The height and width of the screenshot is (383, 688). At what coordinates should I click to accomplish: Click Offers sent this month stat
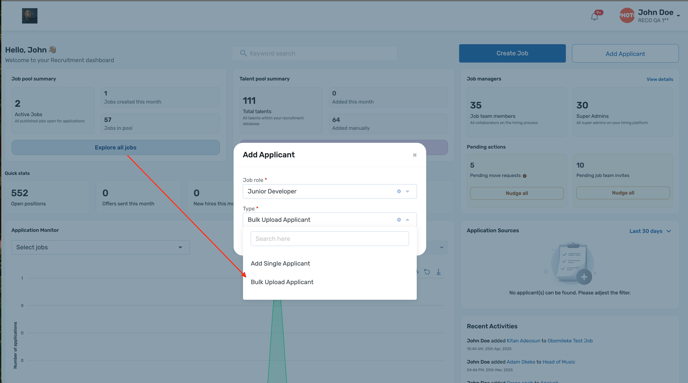coord(138,197)
